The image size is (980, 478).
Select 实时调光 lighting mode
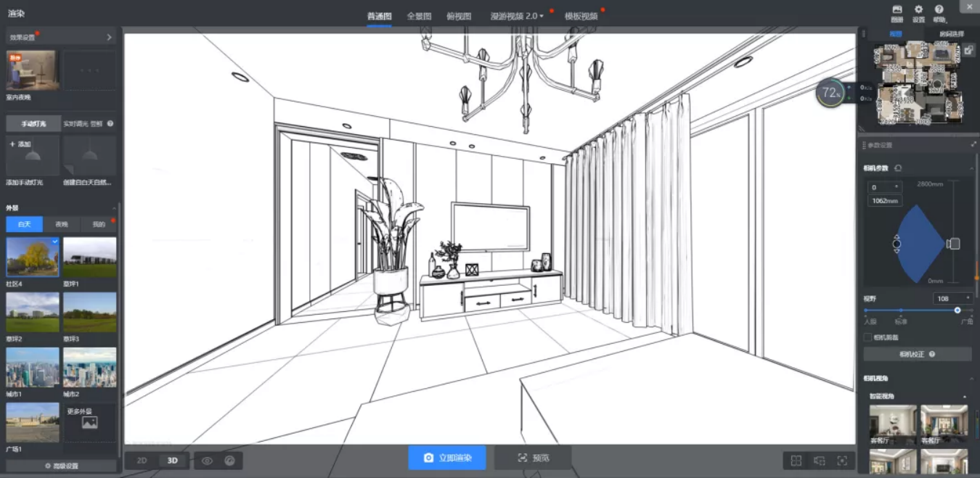83,124
